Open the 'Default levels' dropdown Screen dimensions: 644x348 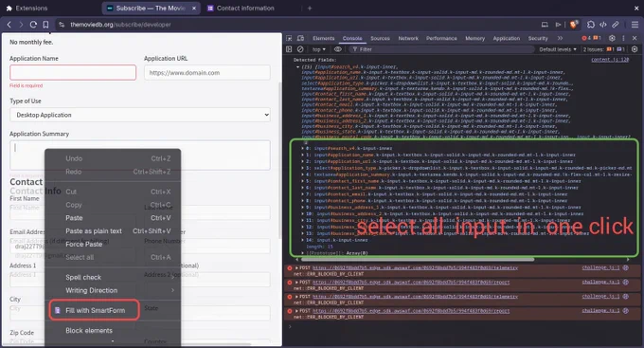point(558,49)
